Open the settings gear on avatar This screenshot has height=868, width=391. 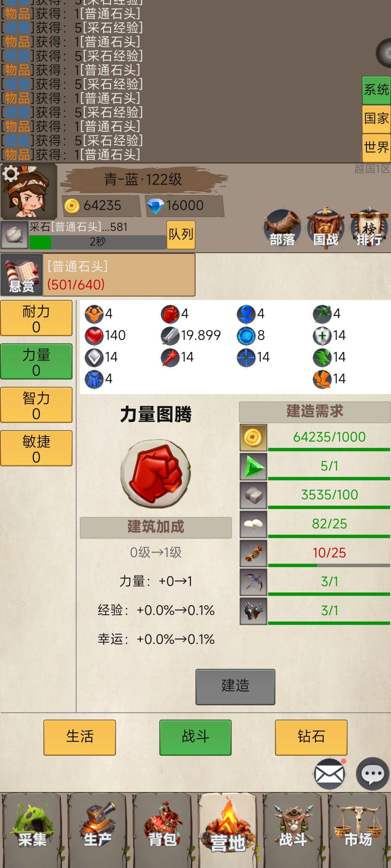pos(10,174)
